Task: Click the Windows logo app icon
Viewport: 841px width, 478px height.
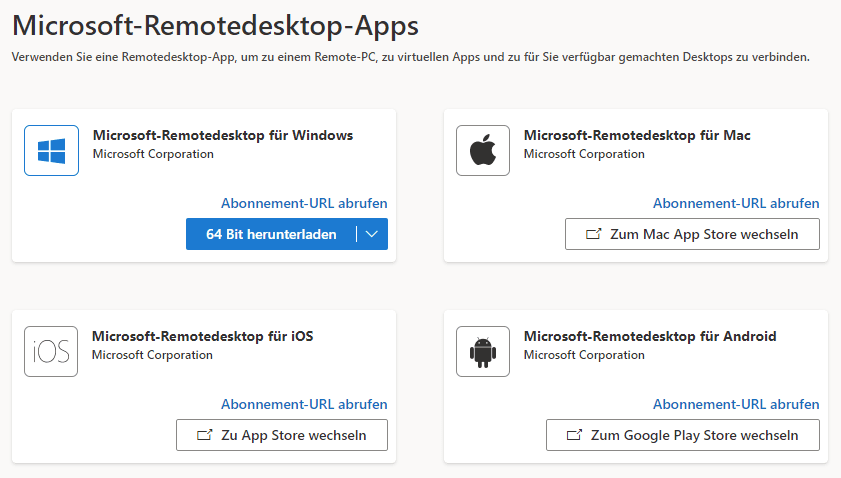Action: [51, 150]
